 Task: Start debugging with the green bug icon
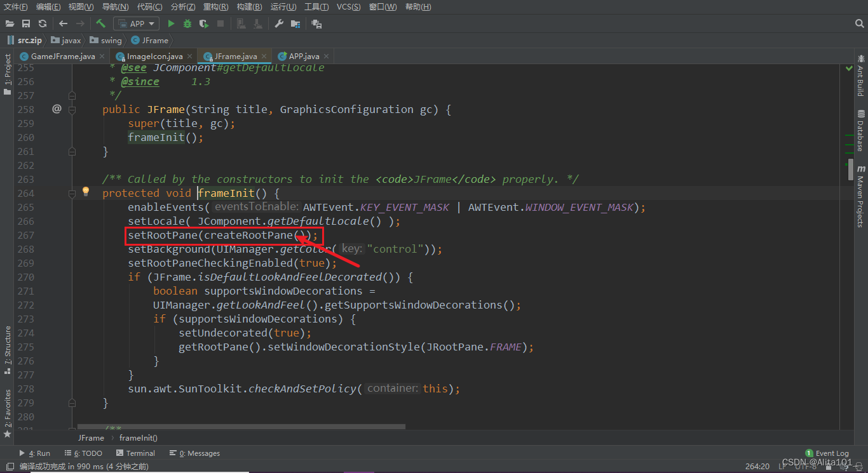[187, 23]
